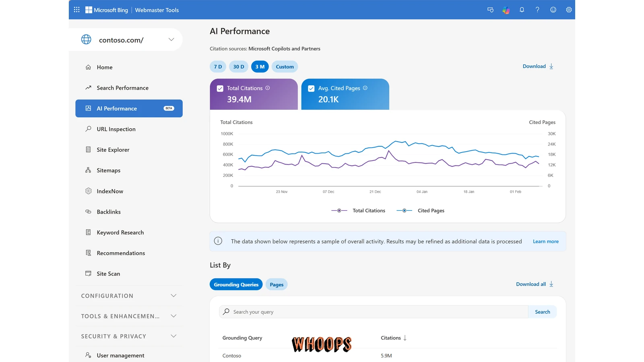644x362 pixels.
Task: Click Download all link
Action: click(535, 284)
